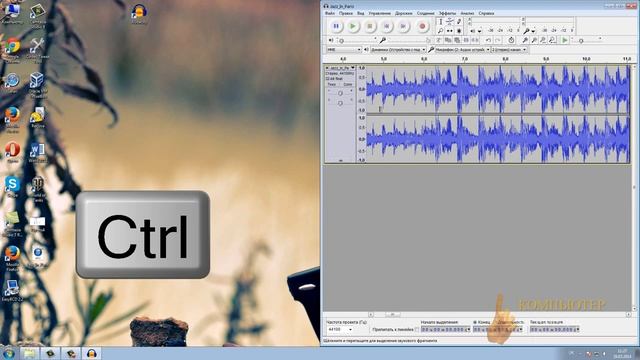Adjust the track pan slider knob
The height and width of the screenshot is (360, 640).
click(x=340, y=103)
